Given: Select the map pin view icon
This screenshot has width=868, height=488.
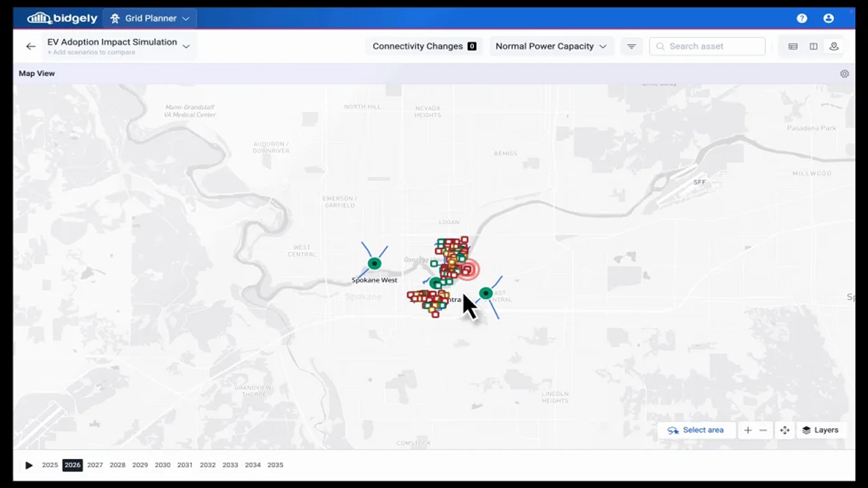Looking at the screenshot, I should [x=834, y=46].
